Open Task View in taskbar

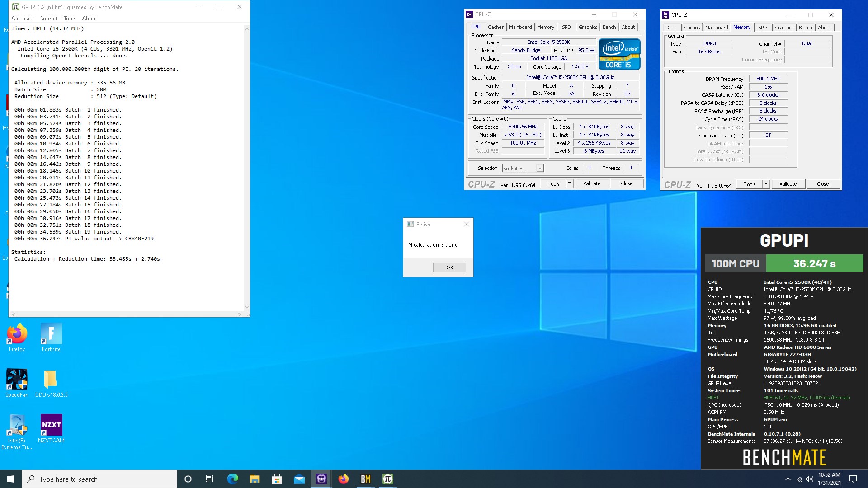210,479
